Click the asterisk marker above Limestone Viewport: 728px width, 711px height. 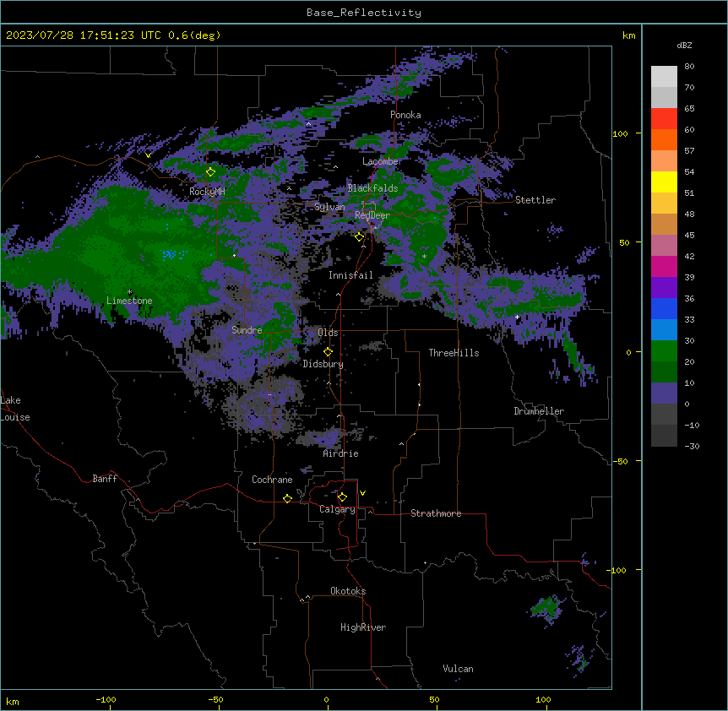[x=129, y=292]
